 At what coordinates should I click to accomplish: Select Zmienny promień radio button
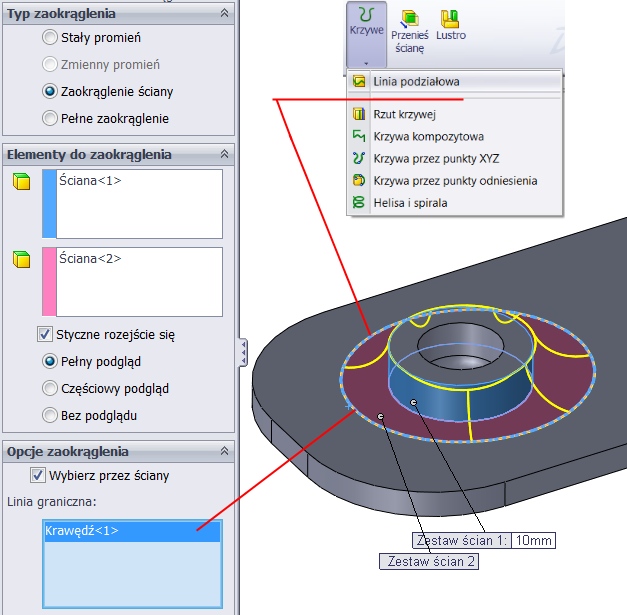[50, 64]
